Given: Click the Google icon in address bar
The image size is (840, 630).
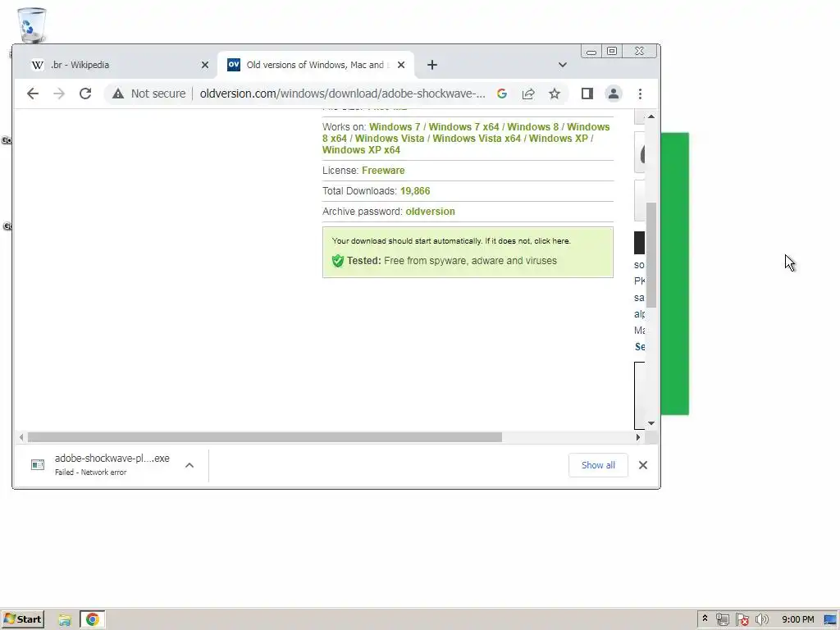Looking at the screenshot, I should click(x=502, y=94).
